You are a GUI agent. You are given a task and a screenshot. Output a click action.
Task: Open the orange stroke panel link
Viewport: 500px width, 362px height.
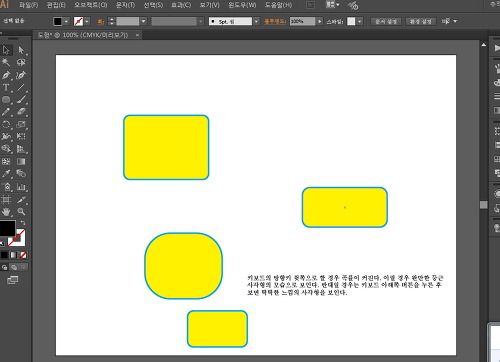coord(101,21)
